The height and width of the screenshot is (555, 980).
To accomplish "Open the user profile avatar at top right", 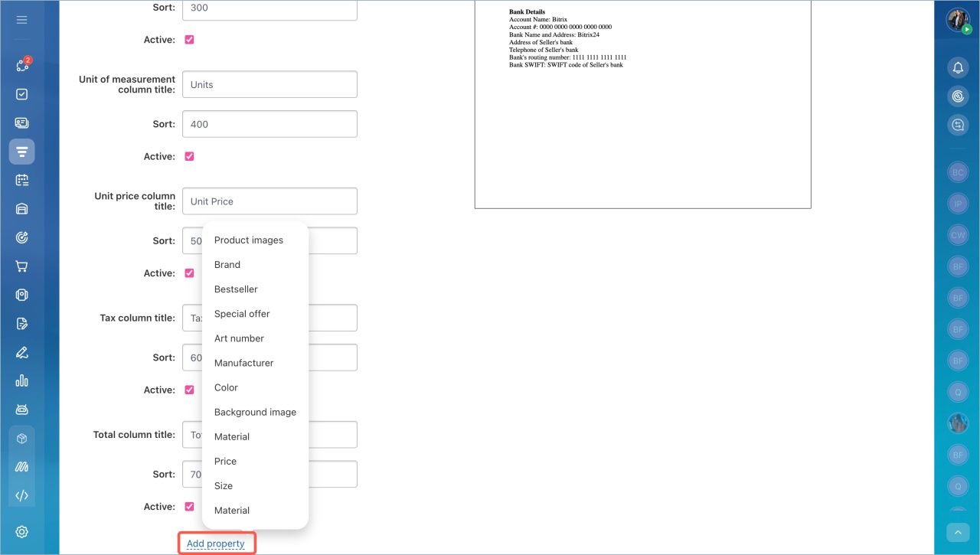I will (x=957, y=20).
